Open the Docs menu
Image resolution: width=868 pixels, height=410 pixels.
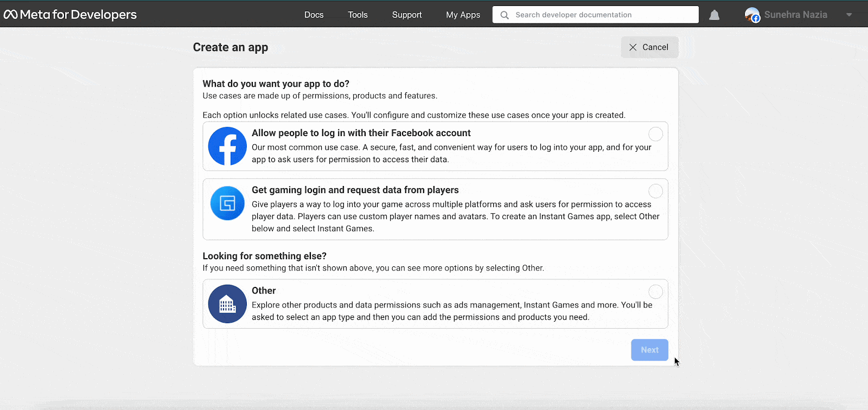coord(314,15)
